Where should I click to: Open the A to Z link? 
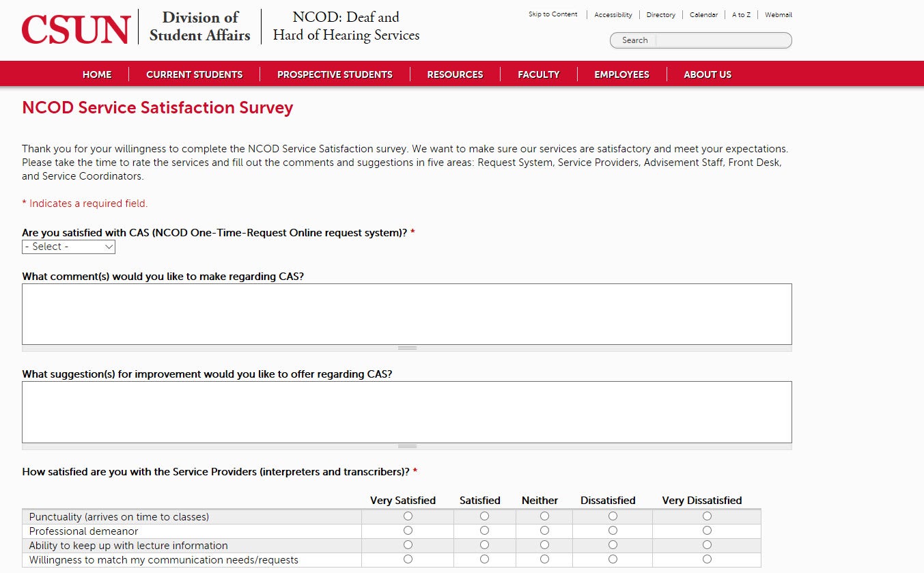point(741,14)
